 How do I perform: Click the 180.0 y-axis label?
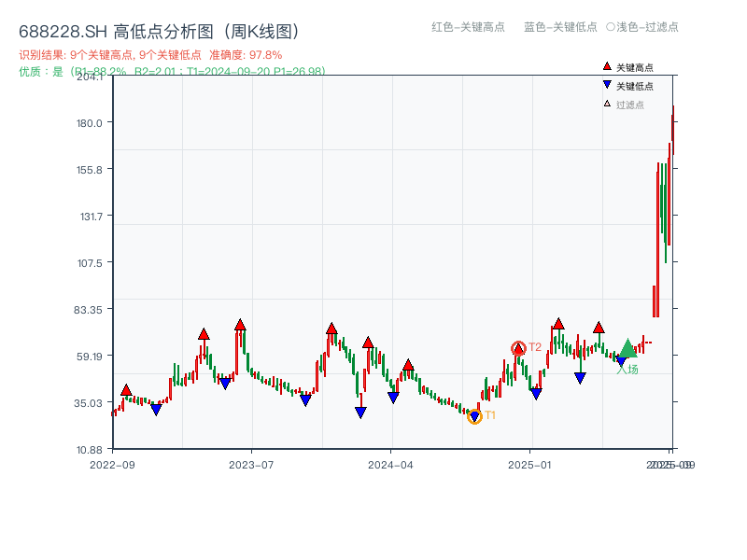89,123
